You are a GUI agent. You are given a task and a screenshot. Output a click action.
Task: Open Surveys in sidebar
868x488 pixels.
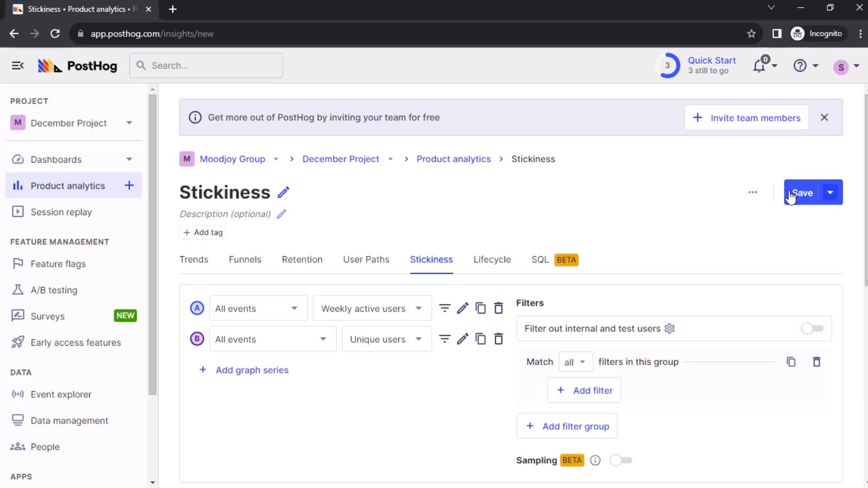click(x=74, y=316)
